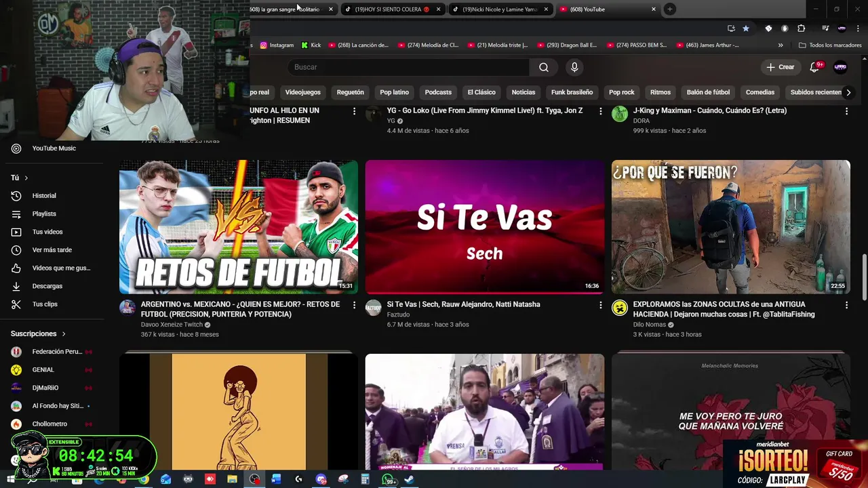Screen dimensions: 868x488
Task: Open options menu for Si Te Vas video
Action: tap(600, 305)
